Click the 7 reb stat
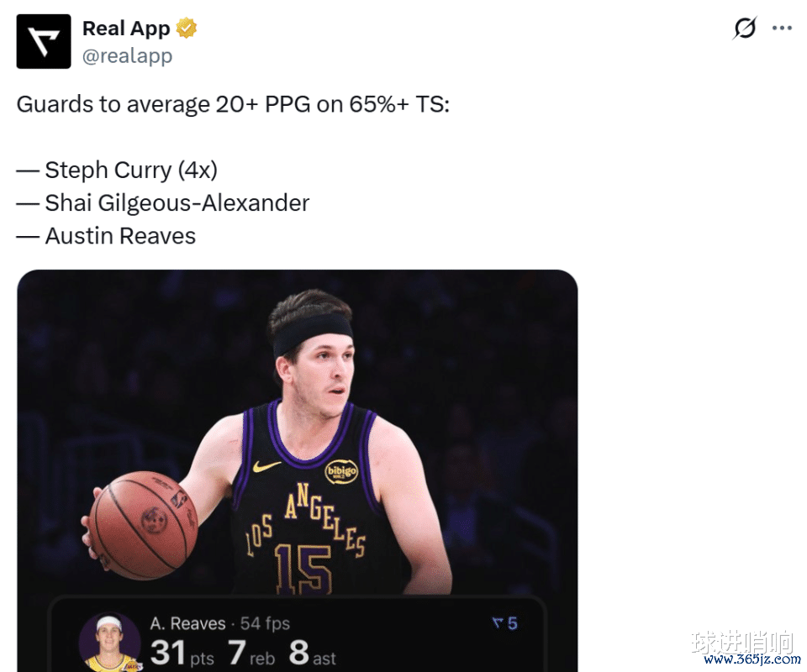The image size is (807, 672). tap(251, 653)
